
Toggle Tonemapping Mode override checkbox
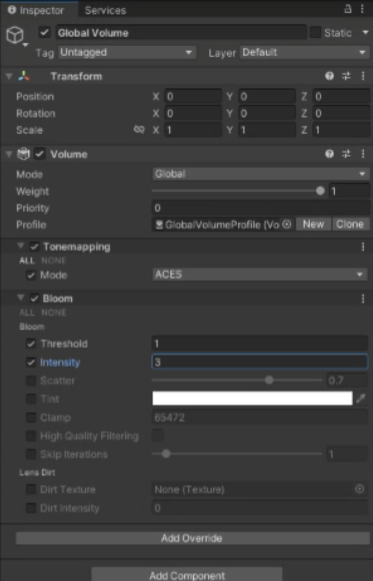click(x=31, y=275)
